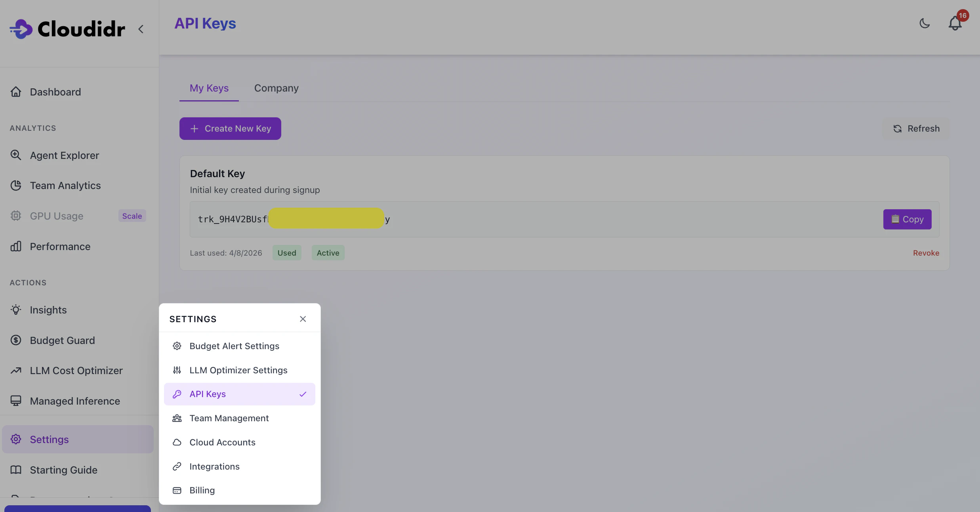The image size is (980, 512).
Task: Close the Settings popup menu
Action: pyautogui.click(x=303, y=319)
